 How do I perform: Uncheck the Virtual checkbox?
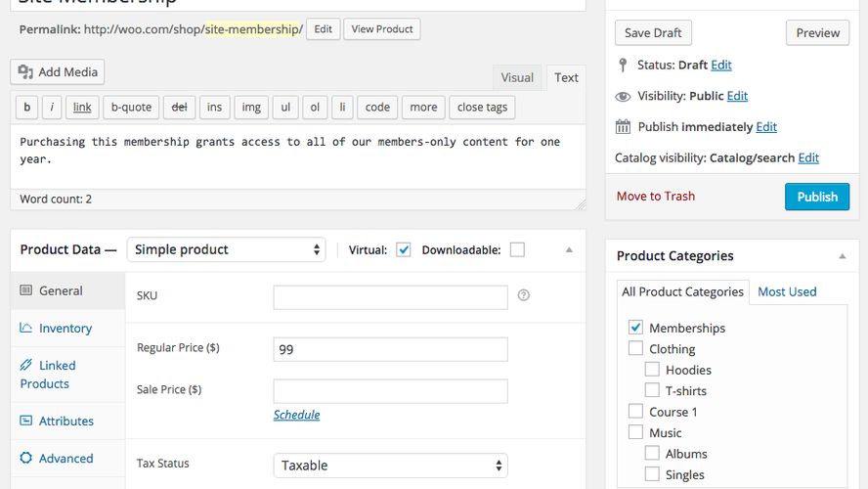[x=404, y=250]
